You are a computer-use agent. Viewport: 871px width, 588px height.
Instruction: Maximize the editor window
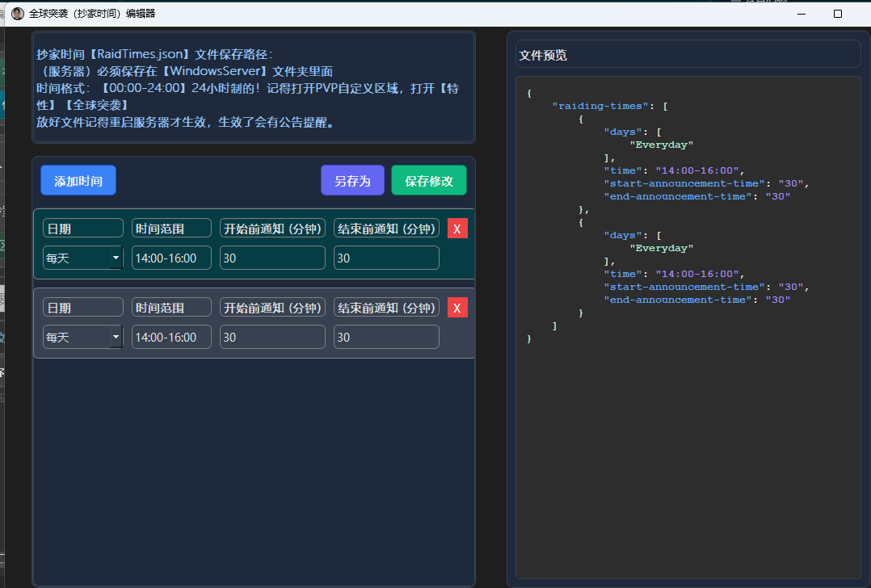[838, 14]
